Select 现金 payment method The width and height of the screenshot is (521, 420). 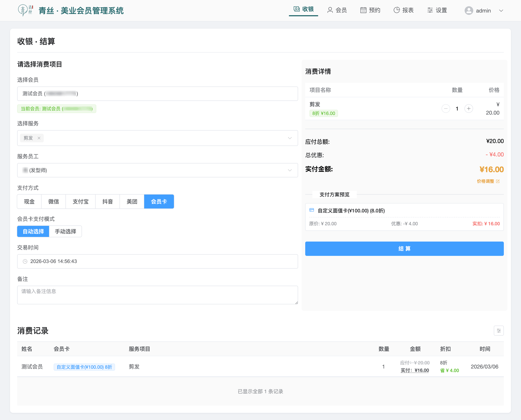point(29,202)
